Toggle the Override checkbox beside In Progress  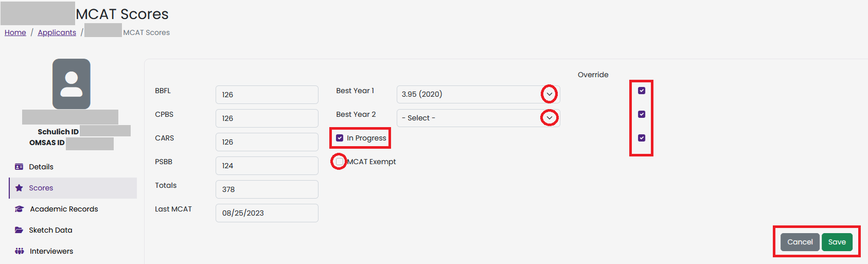(642, 138)
